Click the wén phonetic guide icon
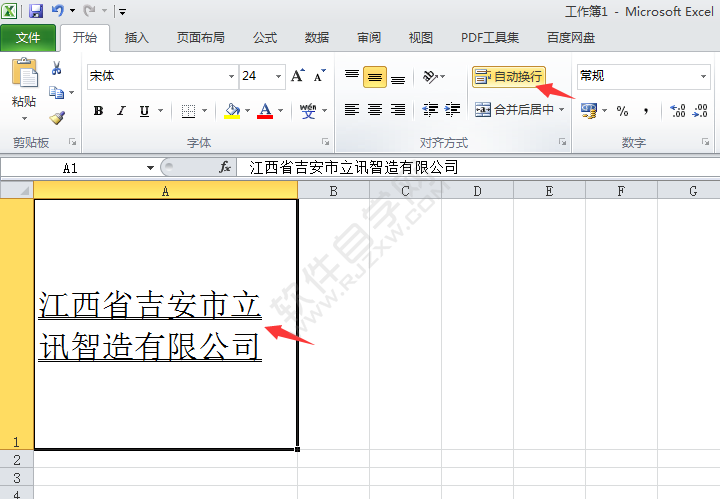Image resolution: width=720 pixels, height=499 pixels. coord(308,111)
